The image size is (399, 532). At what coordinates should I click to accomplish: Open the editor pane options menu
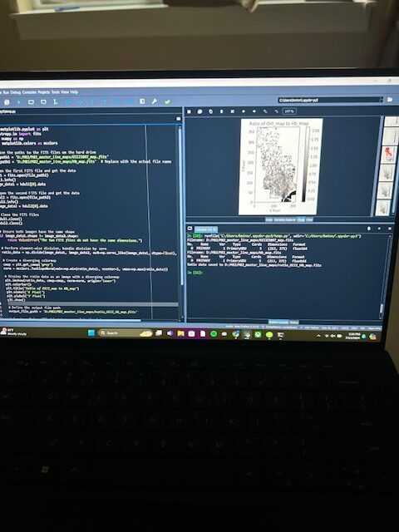[178, 119]
